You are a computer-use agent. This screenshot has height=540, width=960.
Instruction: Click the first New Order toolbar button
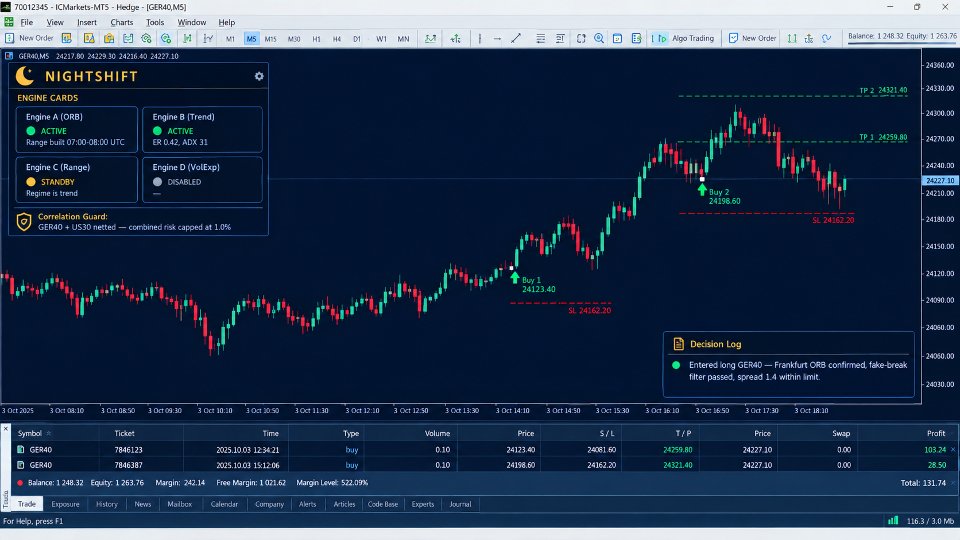pyautogui.click(x=29, y=38)
